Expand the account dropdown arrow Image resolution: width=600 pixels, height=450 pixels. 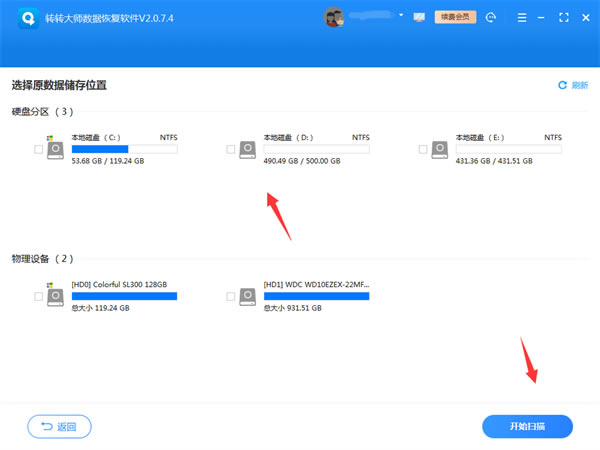[x=401, y=17]
